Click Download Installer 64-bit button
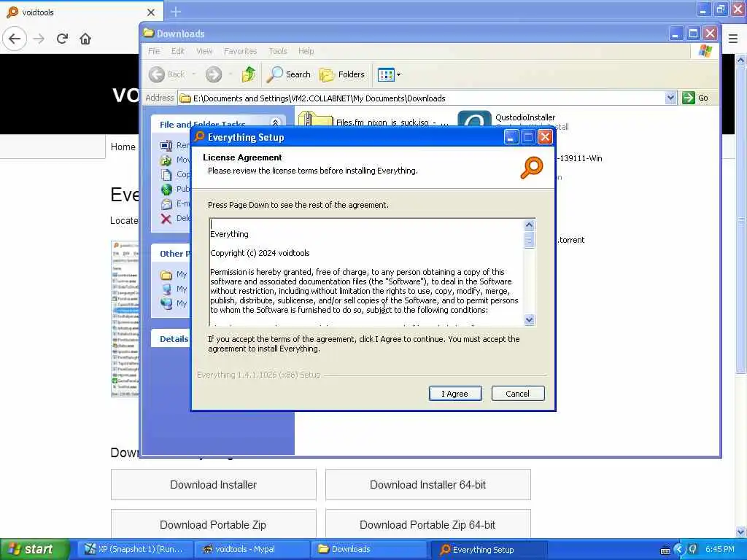The width and height of the screenshot is (747, 560). coord(427,484)
